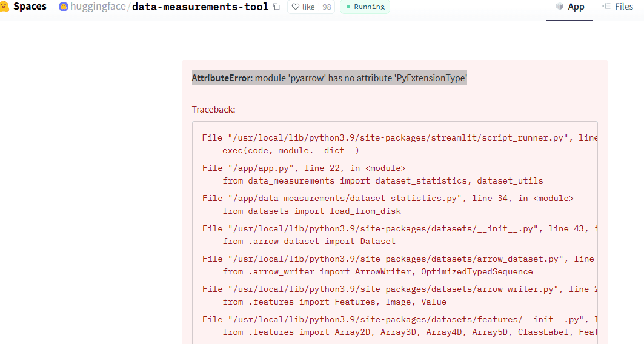Click the Running status badge
644x344 pixels.
pos(365,7)
